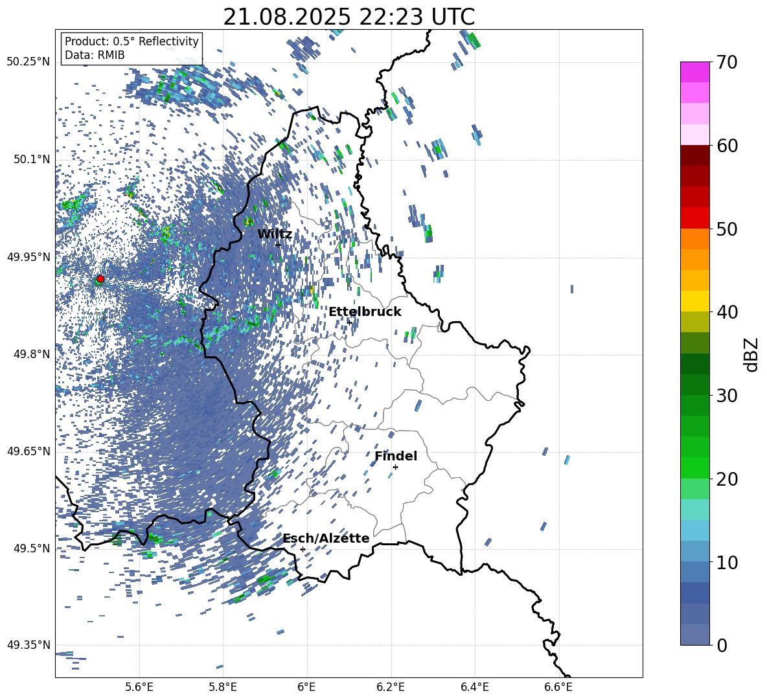This screenshot has width=767, height=700.
Task: Click the 40 value on the colorbar
Action: click(727, 312)
